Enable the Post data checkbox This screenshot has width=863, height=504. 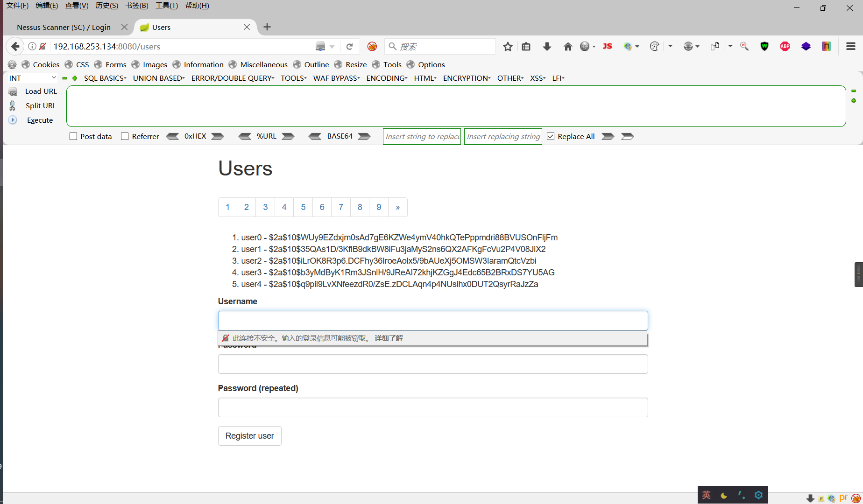(73, 136)
